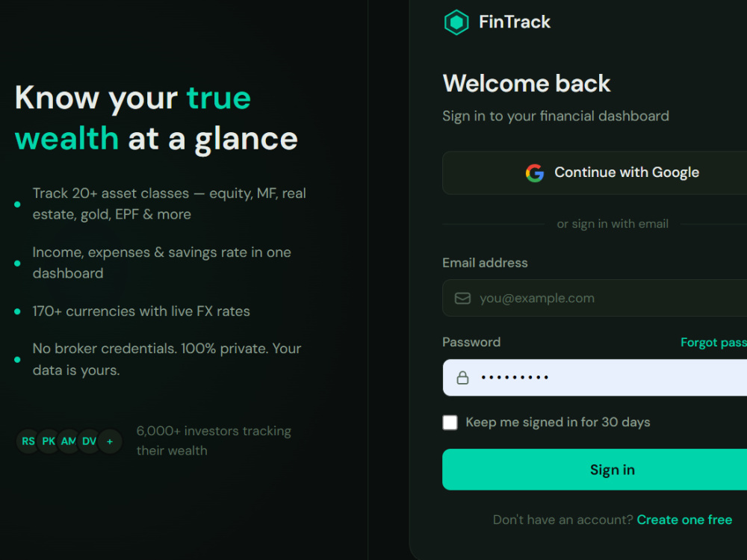This screenshot has width=747, height=560.
Task: Click the AM investor avatar
Action: click(69, 441)
